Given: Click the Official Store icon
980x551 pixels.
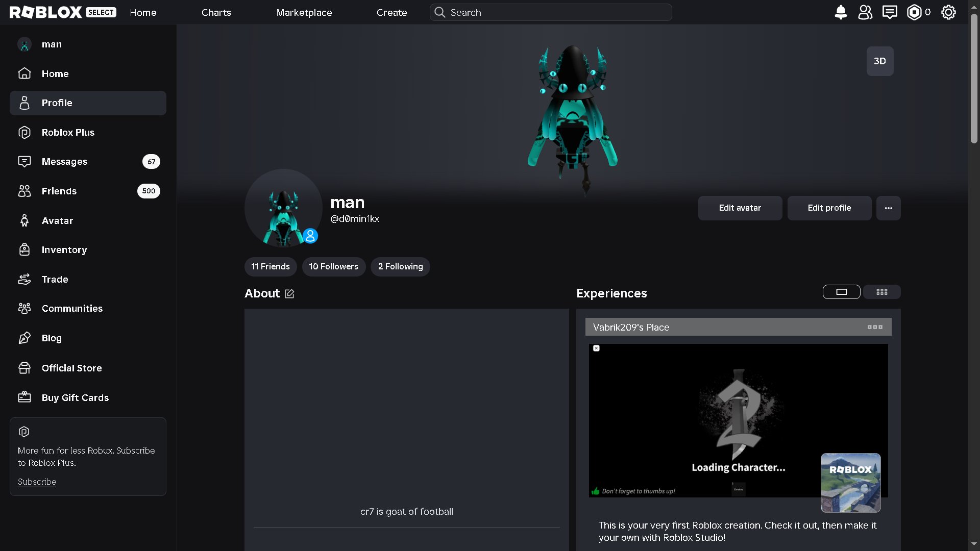Looking at the screenshot, I should [24, 368].
